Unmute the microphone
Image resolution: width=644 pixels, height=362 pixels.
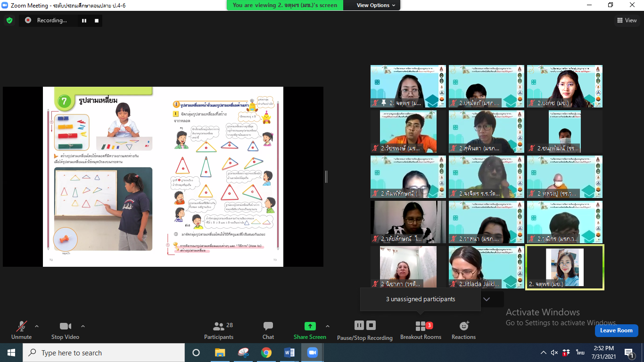[21, 330]
